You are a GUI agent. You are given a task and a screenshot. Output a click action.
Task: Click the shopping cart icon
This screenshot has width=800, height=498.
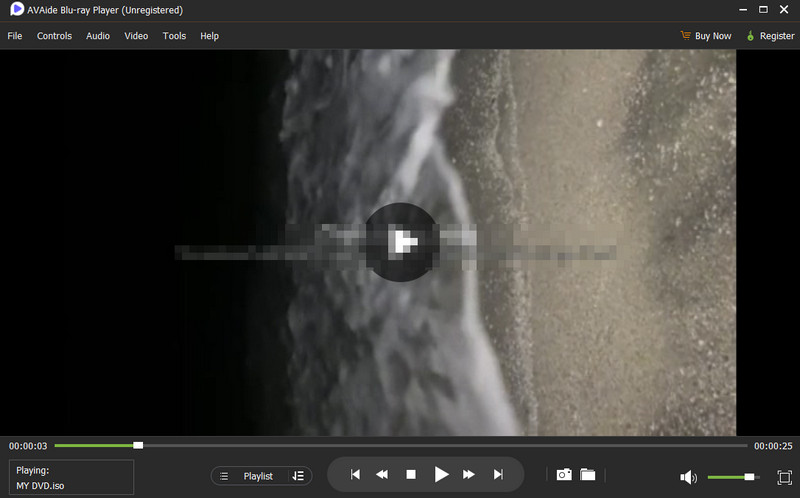pyautogui.click(x=686, y=35)
